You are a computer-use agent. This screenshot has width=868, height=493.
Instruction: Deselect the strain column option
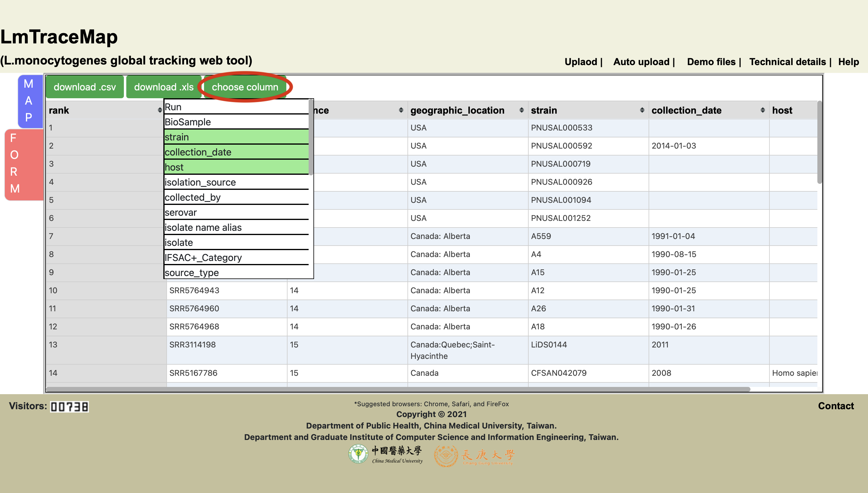coord(236,137)
